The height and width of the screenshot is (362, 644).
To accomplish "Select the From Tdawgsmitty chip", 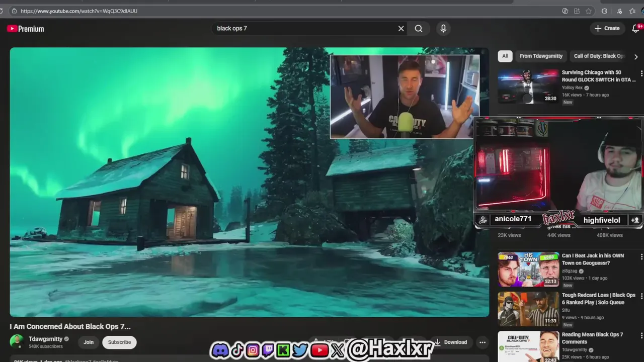I will (x=541, y=56).
